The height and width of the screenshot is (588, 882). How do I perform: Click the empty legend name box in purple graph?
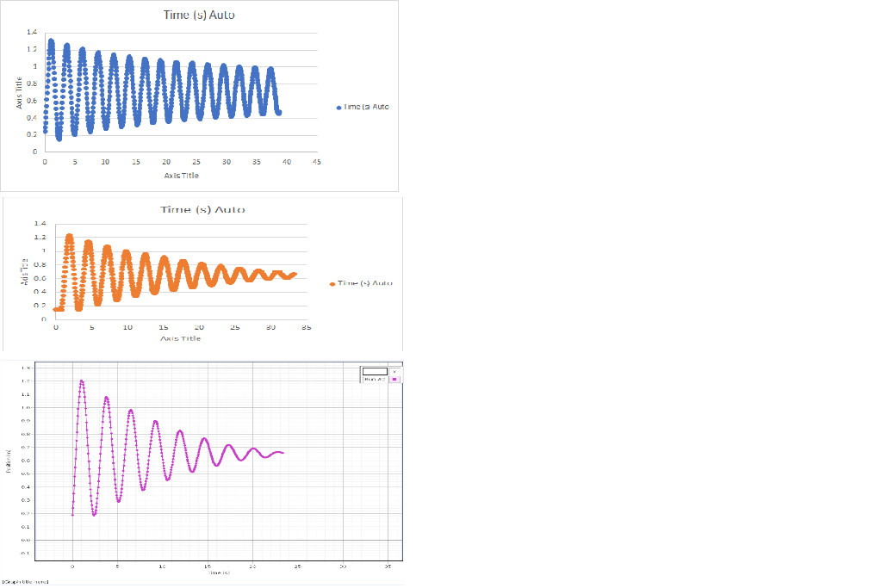pos(375,372)
